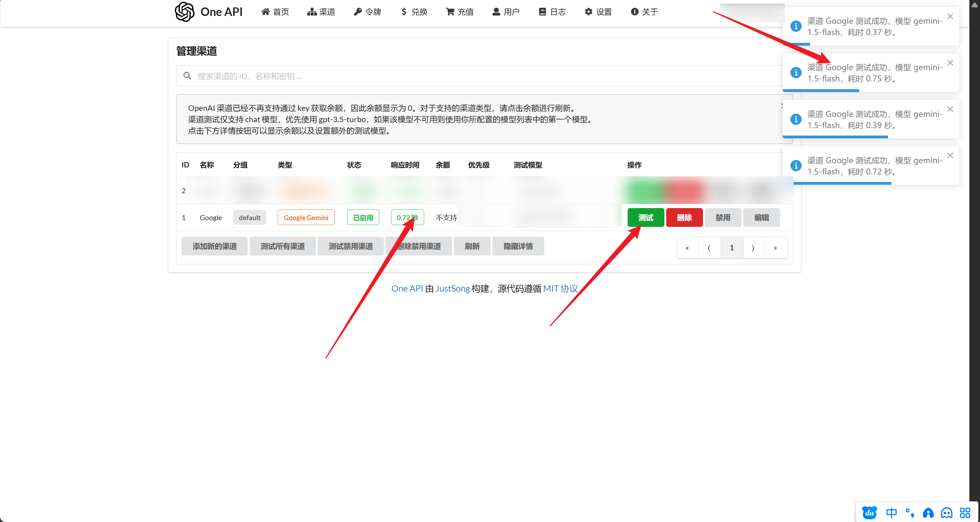Click the Baidu input method icon

[x=870, y=512]
